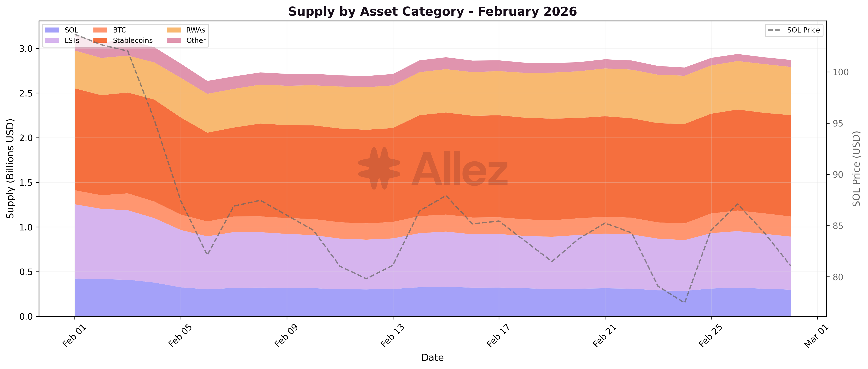Click the Other legend color swatch
Screen dimensions: 868x369
coord(174,40)
